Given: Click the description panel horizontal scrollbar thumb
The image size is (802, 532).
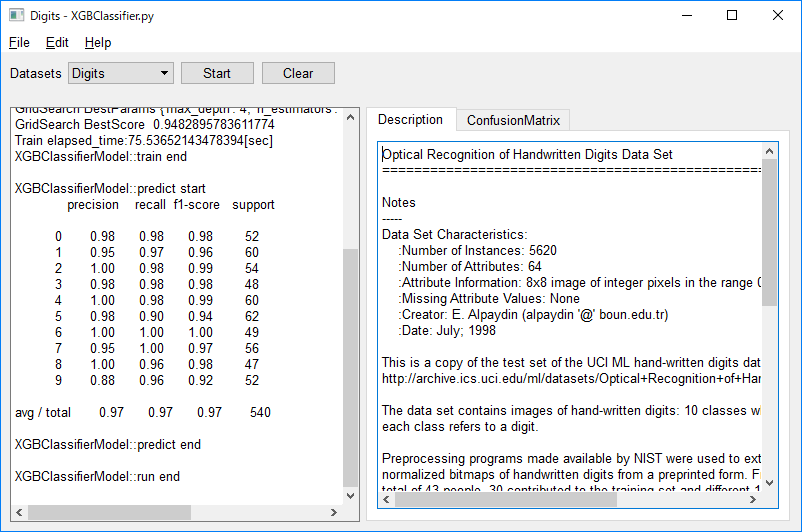Looking at the screenshot, I should pyautogui.click(x=506, y=500).
